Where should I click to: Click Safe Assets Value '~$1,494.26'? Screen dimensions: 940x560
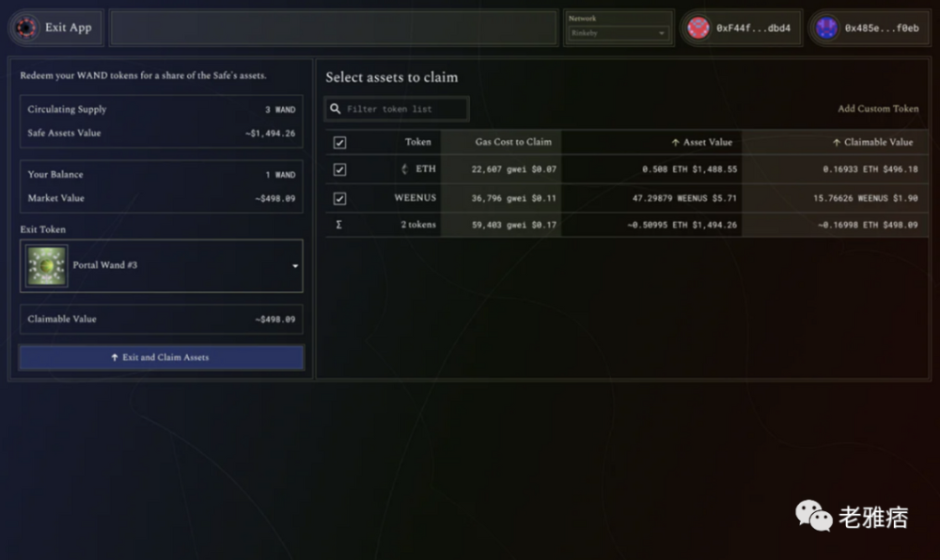270,133
